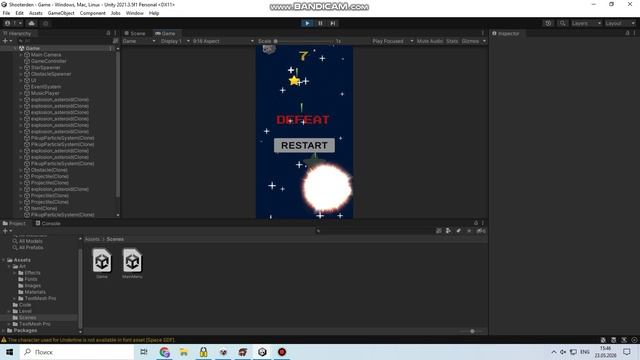
Task: Open the Display 1 dropdown
Action: [x=175, y=41]
